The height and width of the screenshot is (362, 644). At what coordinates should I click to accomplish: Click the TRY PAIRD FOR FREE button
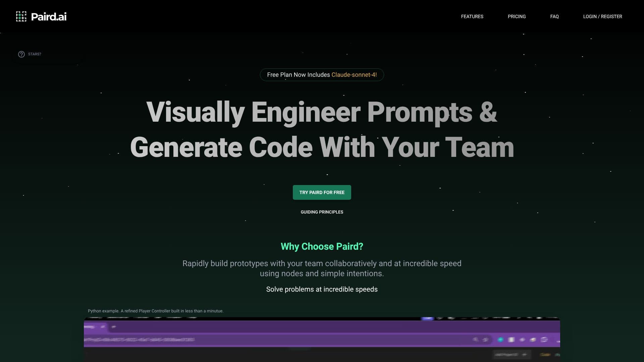click(x=322, y=192)
